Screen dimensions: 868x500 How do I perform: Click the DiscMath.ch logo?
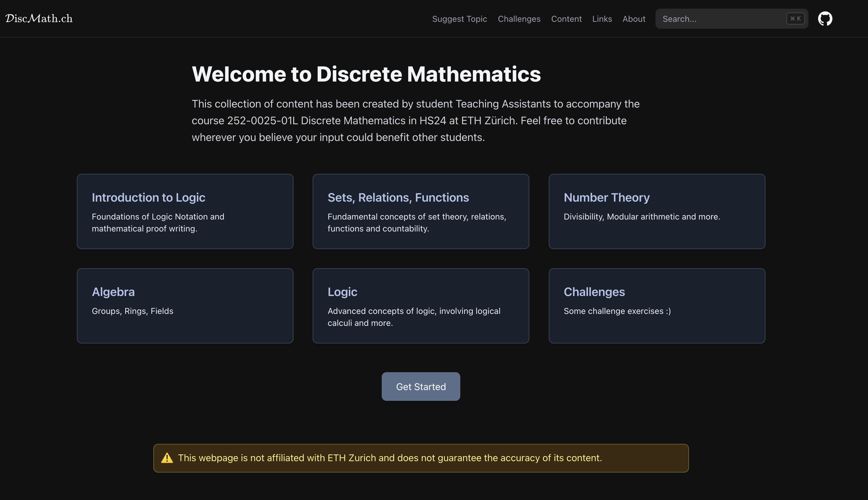click(x=39, y=19)
